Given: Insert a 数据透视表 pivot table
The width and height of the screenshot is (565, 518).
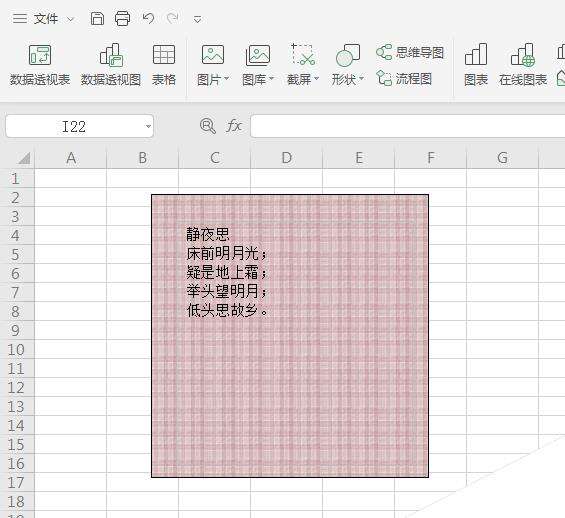Looking at the screenshot, I should [x=40, y=65].
